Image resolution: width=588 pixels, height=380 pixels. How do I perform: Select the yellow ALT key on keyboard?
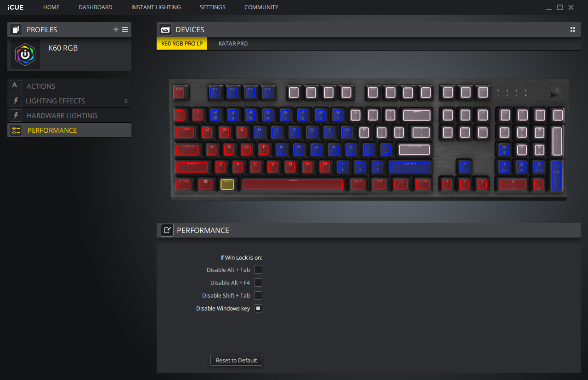pyautogui.click(x=227, y=184)
